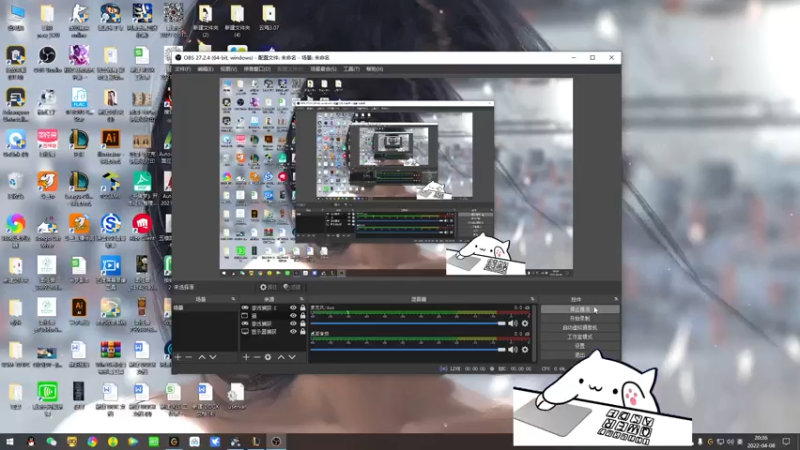Select the display capture source row
Screen dimensions: 800x450
pos(273,332)
